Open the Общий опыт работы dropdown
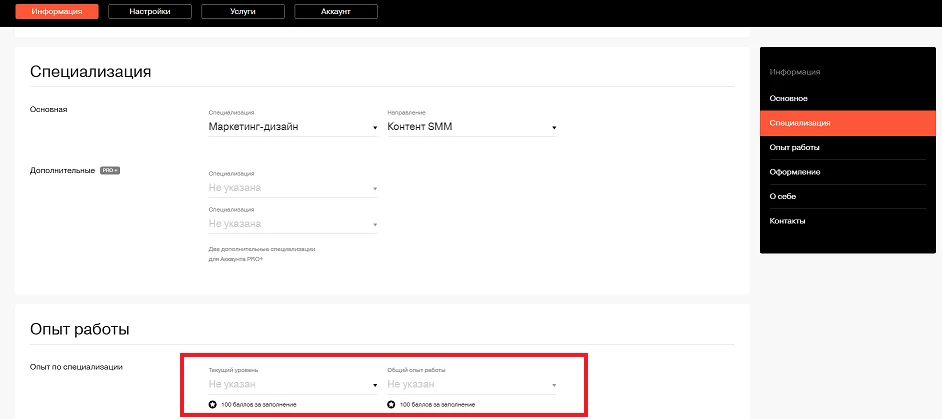 [472, 384]
